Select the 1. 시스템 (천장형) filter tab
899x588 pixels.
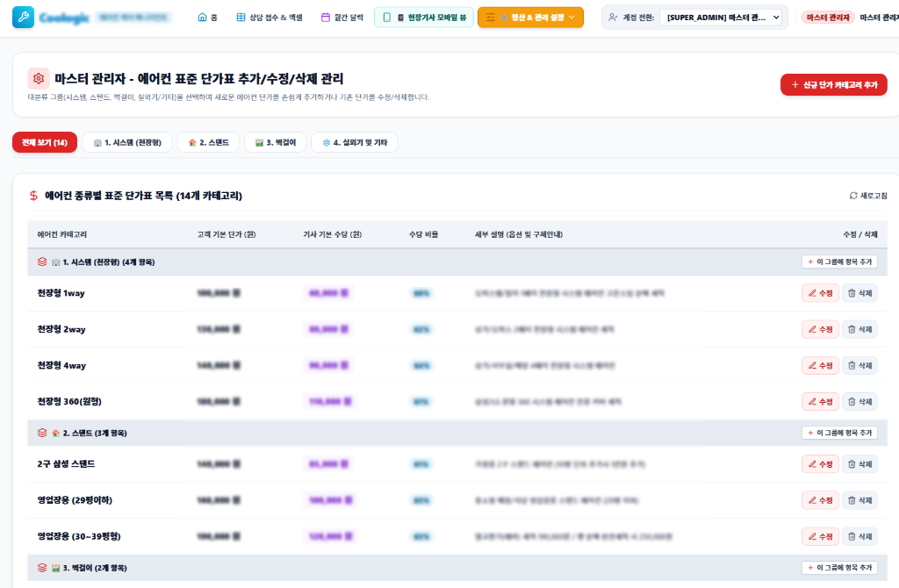click(x=127, y=143)
